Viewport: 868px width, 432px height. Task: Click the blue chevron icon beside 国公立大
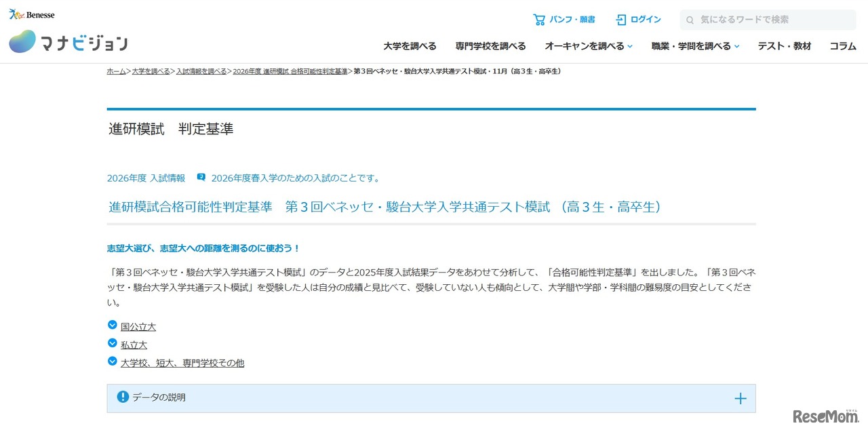click(112, 325)
